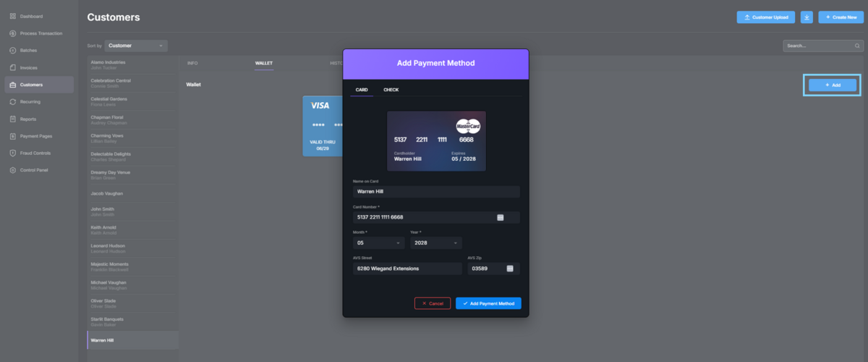Open the INFO tab
The image size is (868, 362).
click(x=192, y=63)
